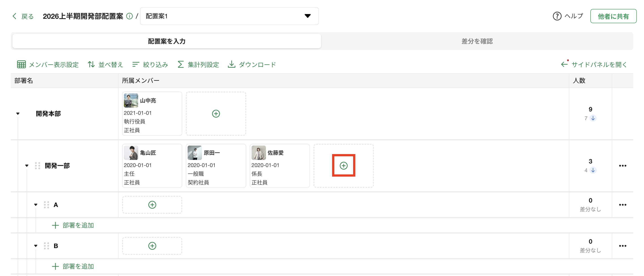Viewport: 644px width, 276px height.
Task: Click 並べ替え sort option
Action: (105, 65)
